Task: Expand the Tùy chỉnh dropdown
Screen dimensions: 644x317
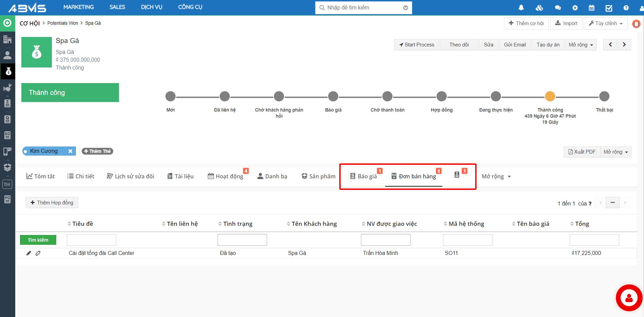Action: tap(606, 23)
